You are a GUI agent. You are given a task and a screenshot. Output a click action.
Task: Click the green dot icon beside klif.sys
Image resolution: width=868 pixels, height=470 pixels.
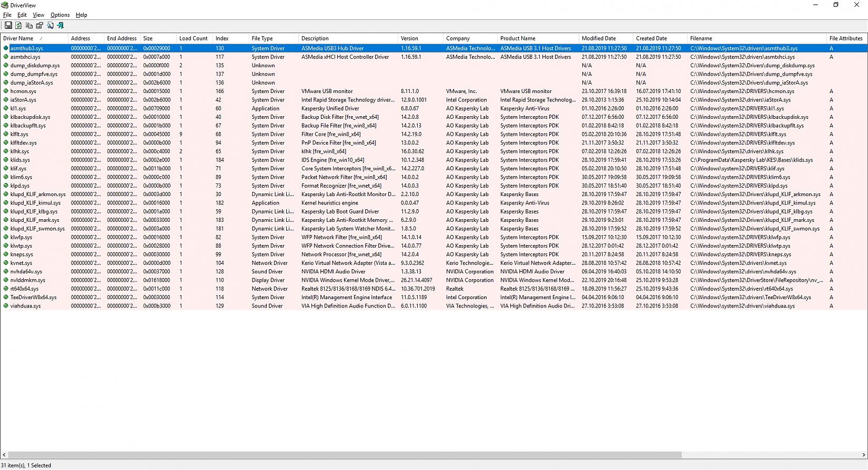click(6, 169)
